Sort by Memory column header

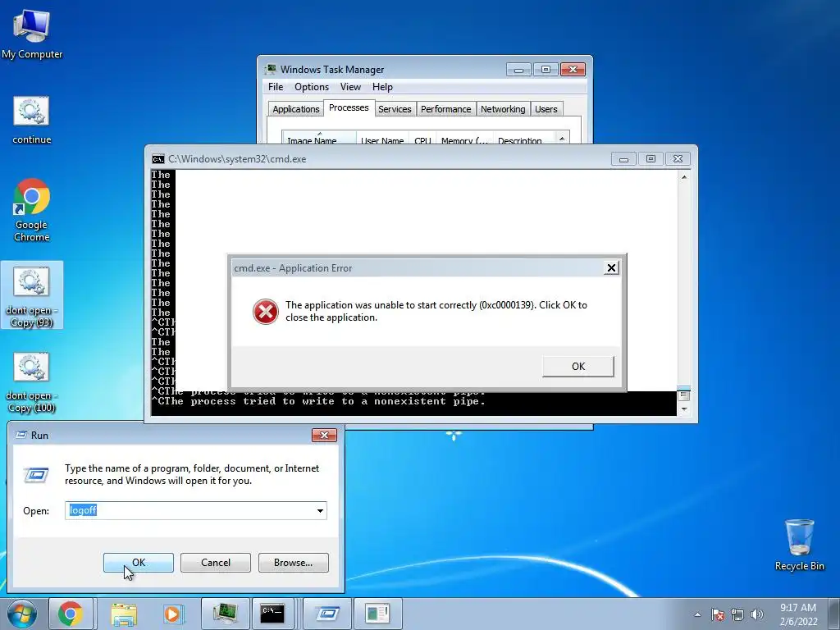[x=464, y=138]
